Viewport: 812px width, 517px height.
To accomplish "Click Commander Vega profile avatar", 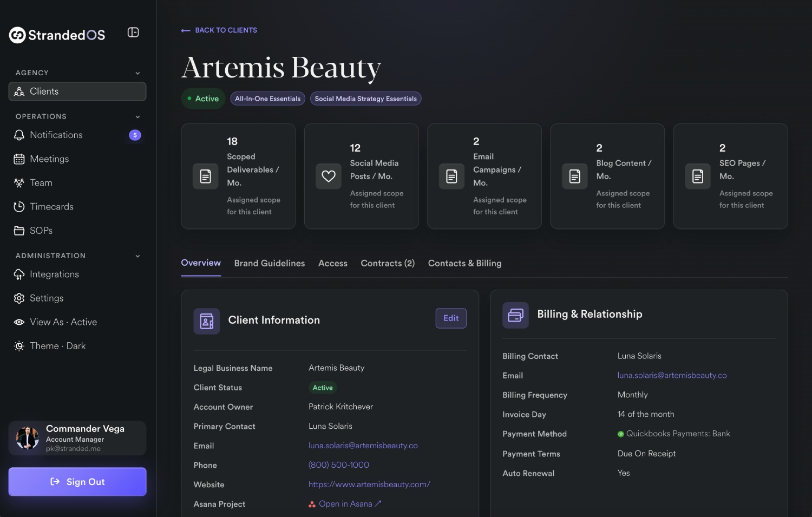I will (x=28, y=438).
